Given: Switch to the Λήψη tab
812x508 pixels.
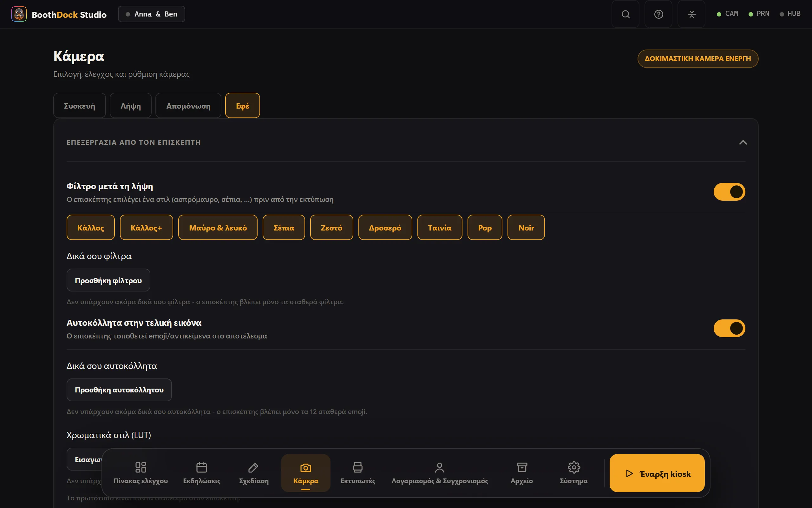Looking at the screenshot, I should [x=131, y=105].
